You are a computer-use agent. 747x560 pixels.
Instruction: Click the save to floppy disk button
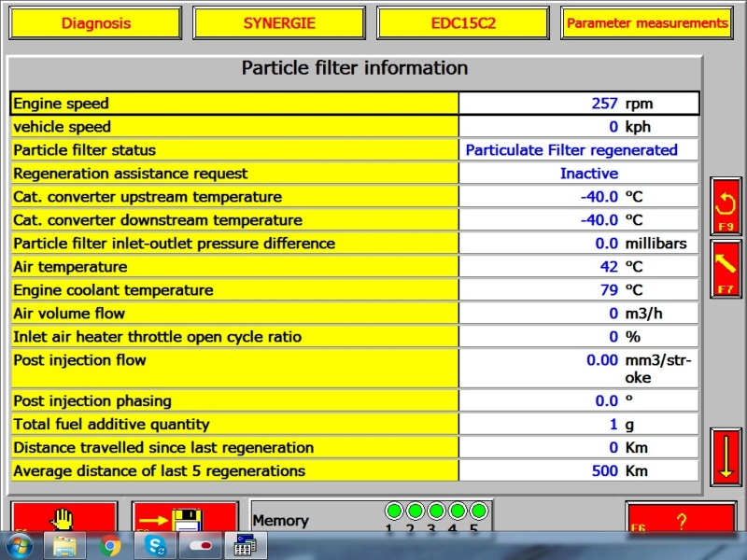coord(185,518)
